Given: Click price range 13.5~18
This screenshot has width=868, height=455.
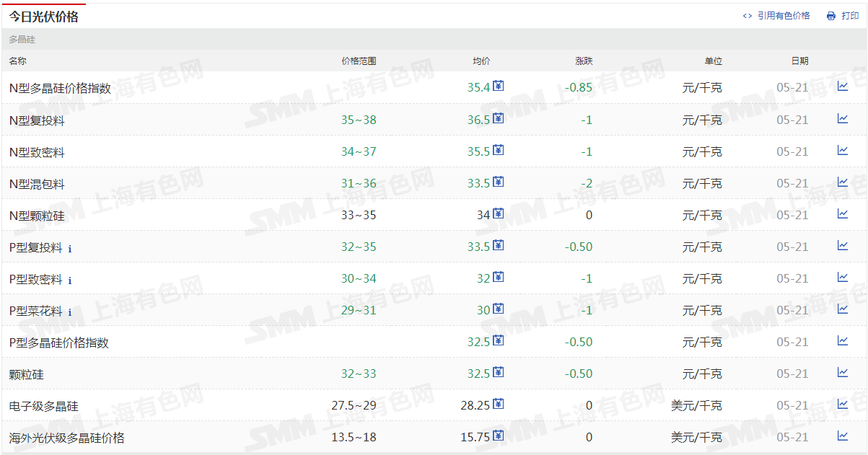Looking at the screenshot, I should [x=354, y=437].
